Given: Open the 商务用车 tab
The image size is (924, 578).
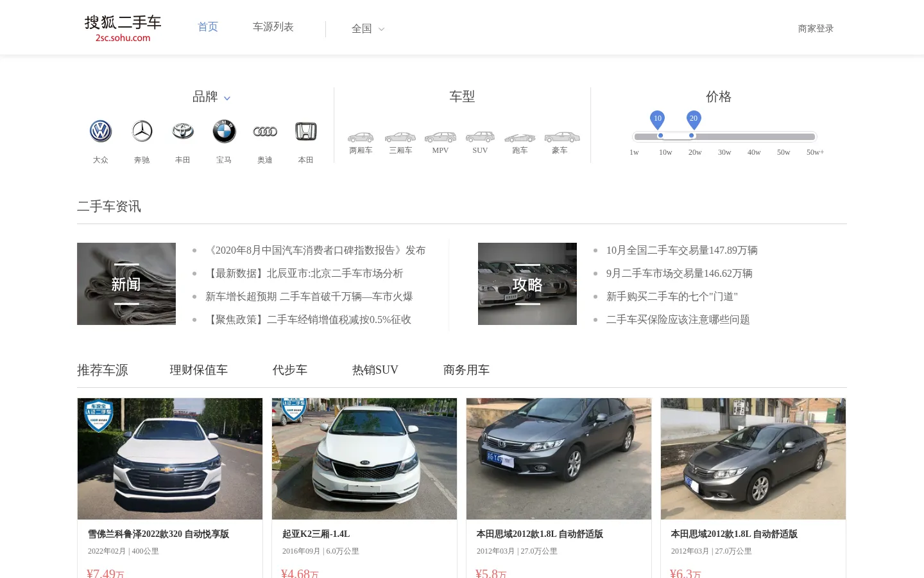Looking at the screenshot, I should (466, 370).
